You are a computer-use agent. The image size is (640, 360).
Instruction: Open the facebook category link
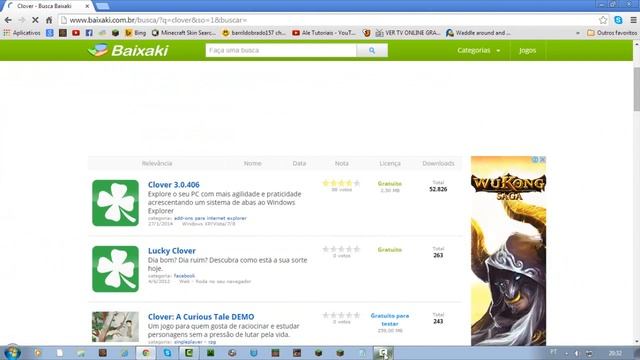(x=184, y=276)
